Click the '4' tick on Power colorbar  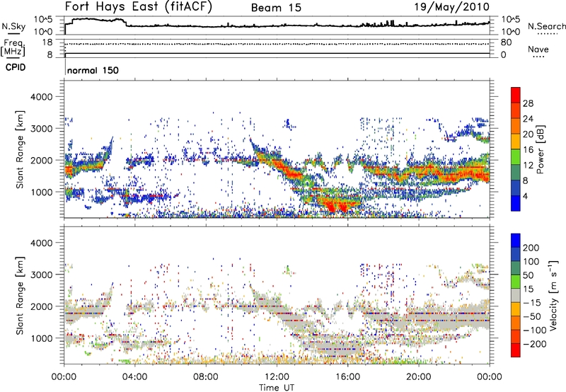coord(525,196)
